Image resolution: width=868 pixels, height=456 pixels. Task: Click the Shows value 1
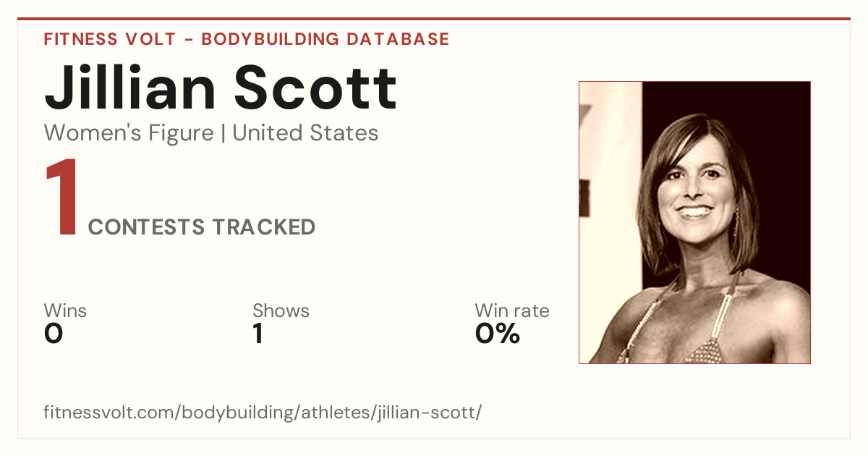click(258, 334)
